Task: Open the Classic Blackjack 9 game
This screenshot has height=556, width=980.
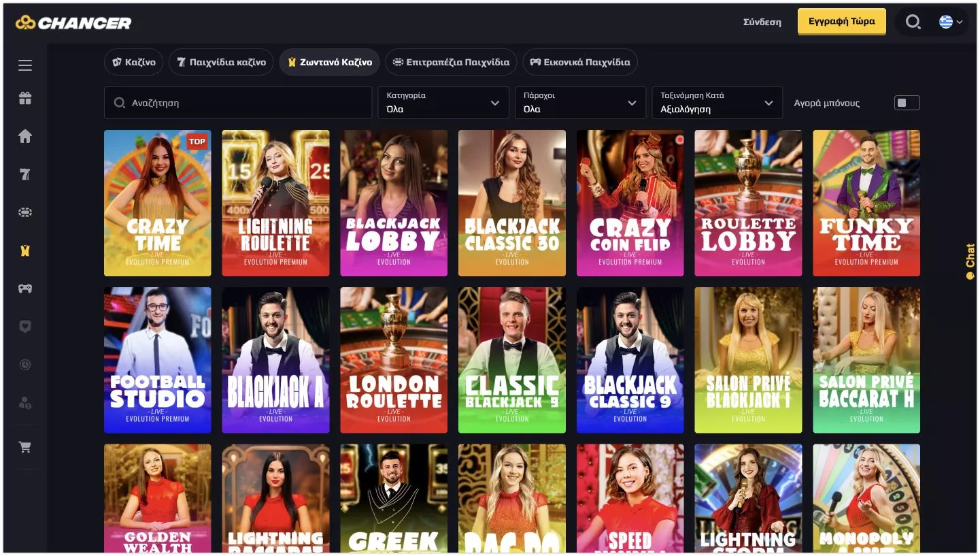Action: tap(512, 360)
